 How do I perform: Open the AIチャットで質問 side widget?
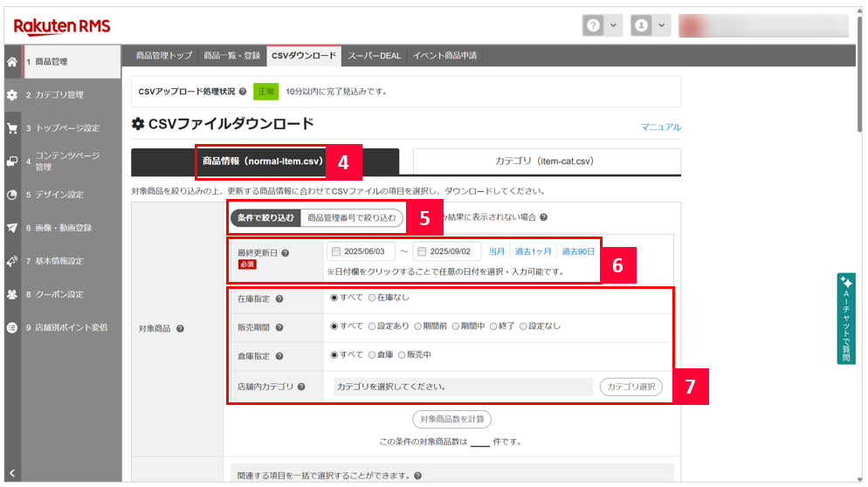845,319
